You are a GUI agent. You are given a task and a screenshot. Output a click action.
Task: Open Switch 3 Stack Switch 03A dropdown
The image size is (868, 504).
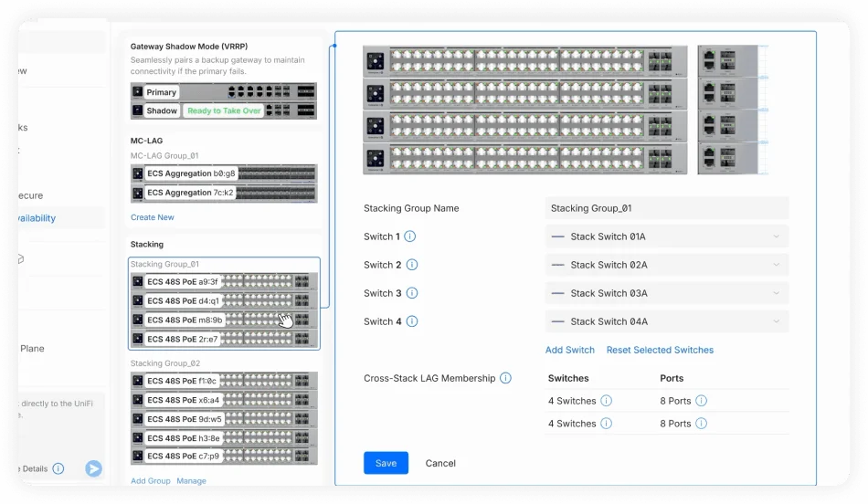click(666, 293)
